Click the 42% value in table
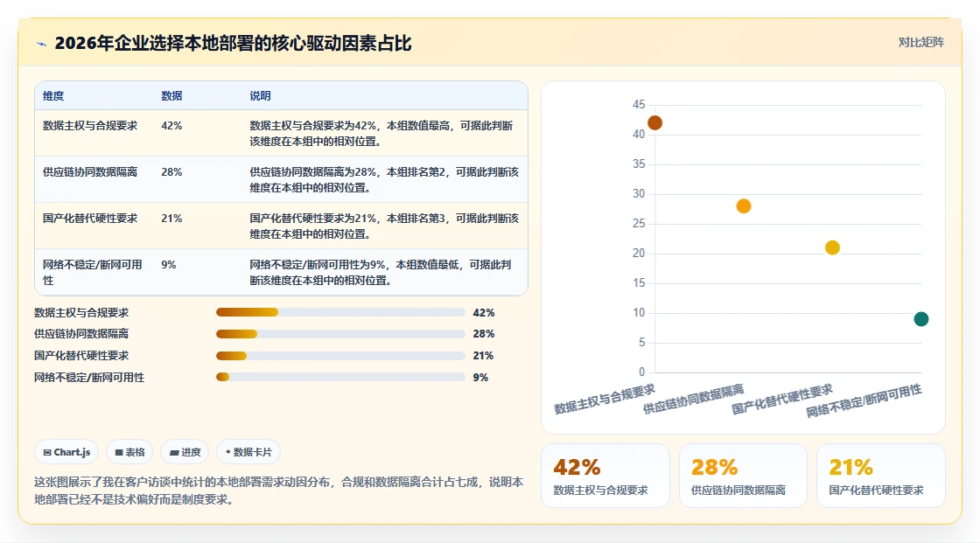The image size is (980, 543). (x=171, y=126)
